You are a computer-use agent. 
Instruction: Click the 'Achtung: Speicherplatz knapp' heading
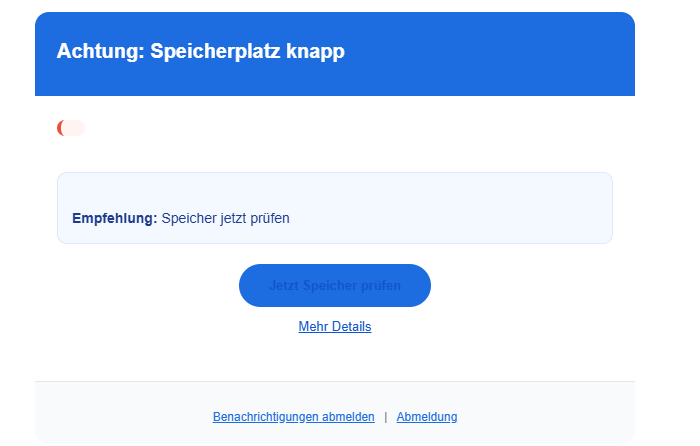pos(200,52)
